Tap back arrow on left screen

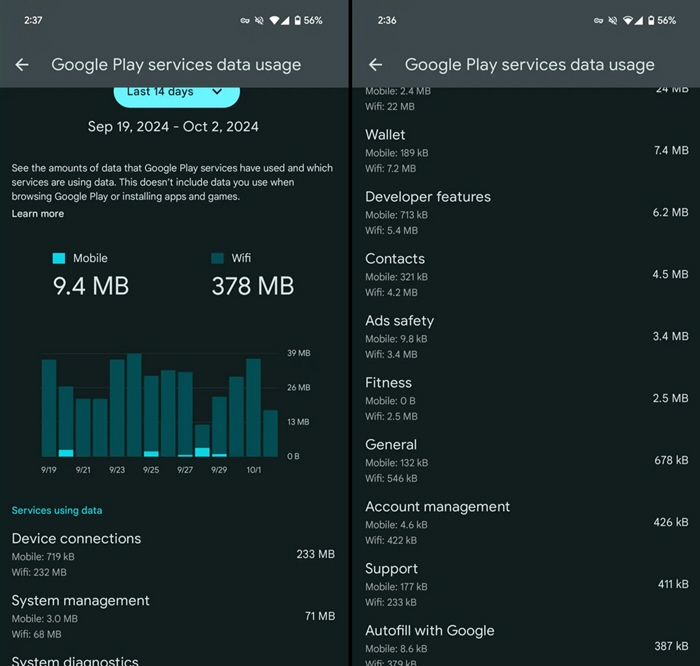click(22, 65)
